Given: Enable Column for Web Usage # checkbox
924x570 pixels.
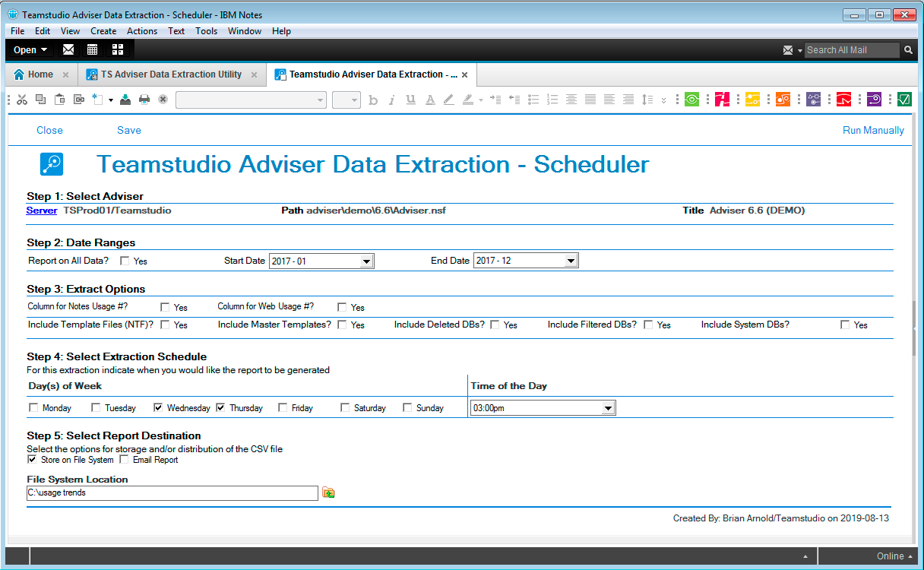Looking at the screenshot, I should pyautogui.click(x=342, y=307).
